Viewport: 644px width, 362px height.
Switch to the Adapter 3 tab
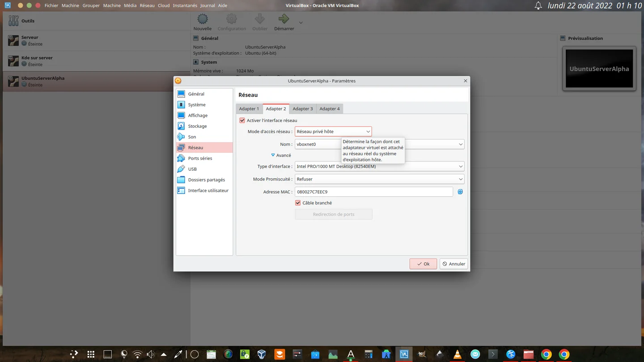pos(303,109)
